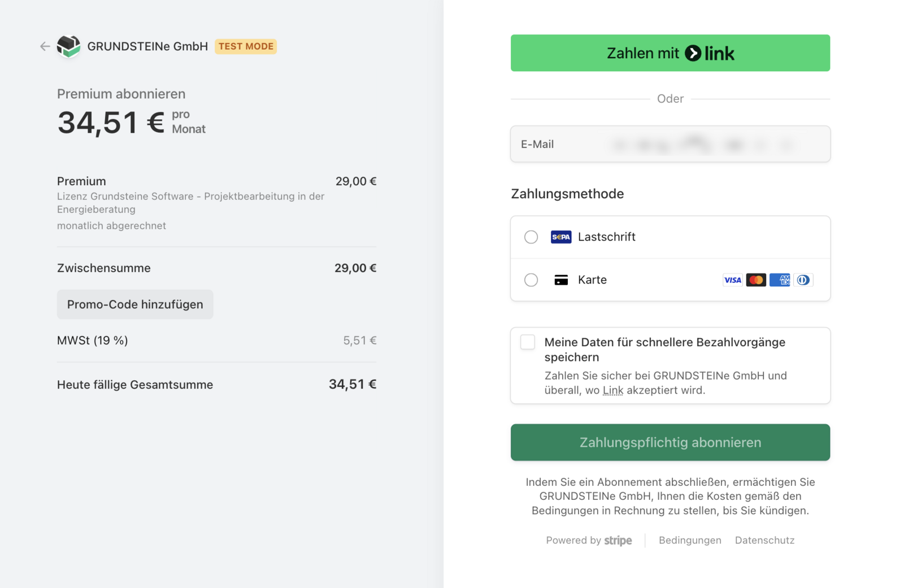
Task: Click the TEST MODE badge
Action: pos(246,46)
